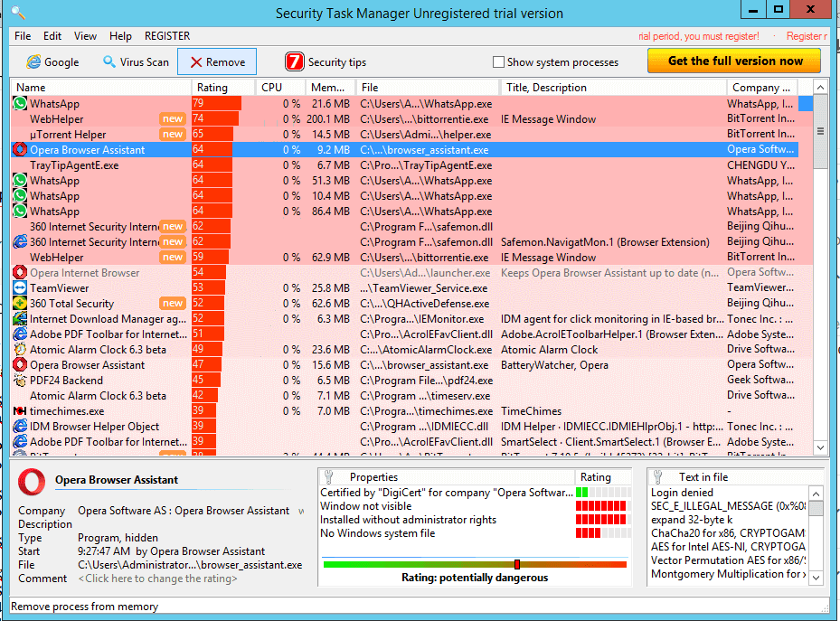The width and height of the screenshot is (840, 621).
Task: Click the magnifier app icon in title bar
Action: [18, 12]
